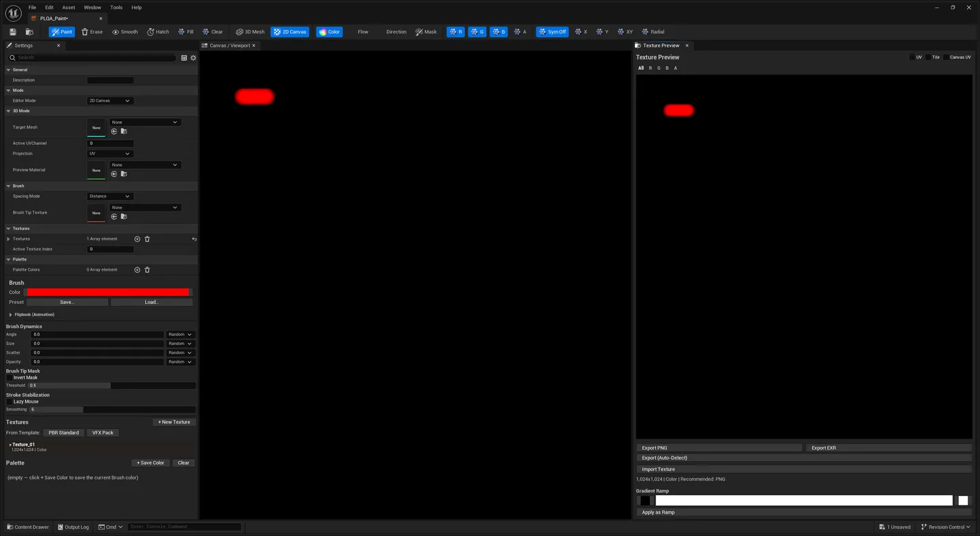
Task: Add an element to the Textures array
Action: click(137, 239)
